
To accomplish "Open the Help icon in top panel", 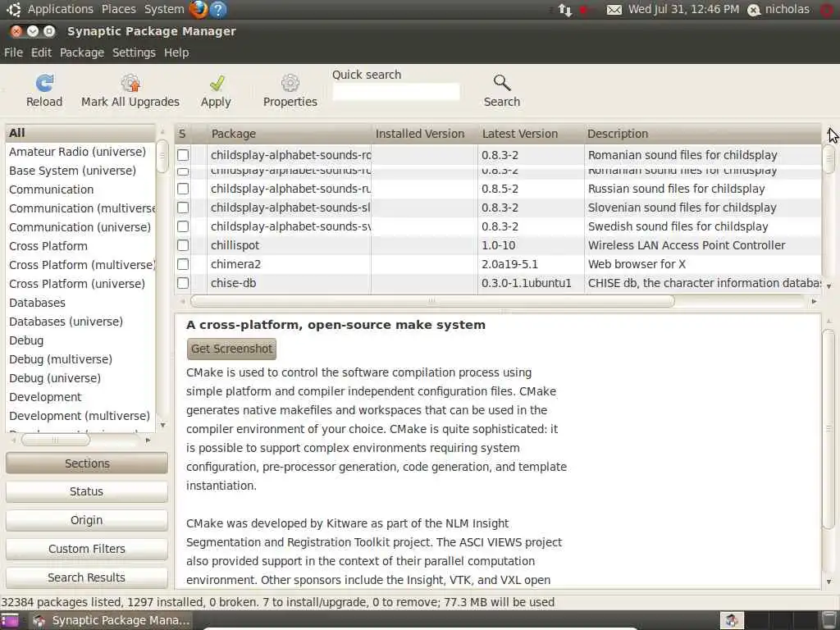I will tap(218, 9).
